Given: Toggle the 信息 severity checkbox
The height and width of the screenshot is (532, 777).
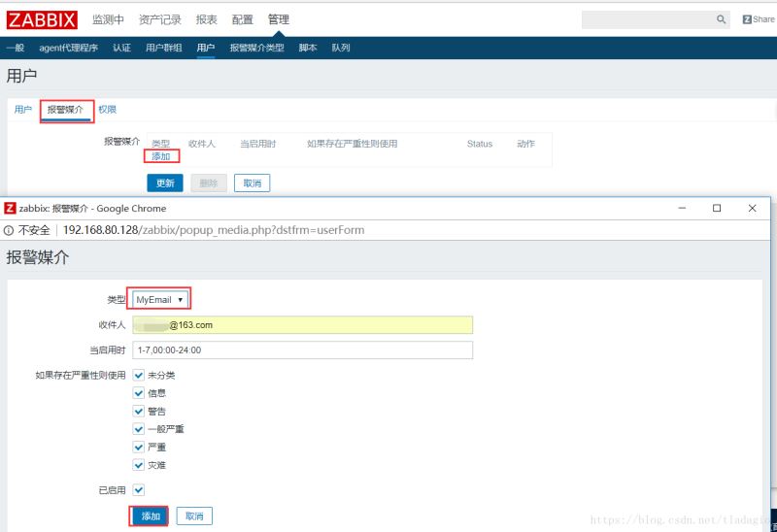Looking at the screenshot, I should point(139,393).
